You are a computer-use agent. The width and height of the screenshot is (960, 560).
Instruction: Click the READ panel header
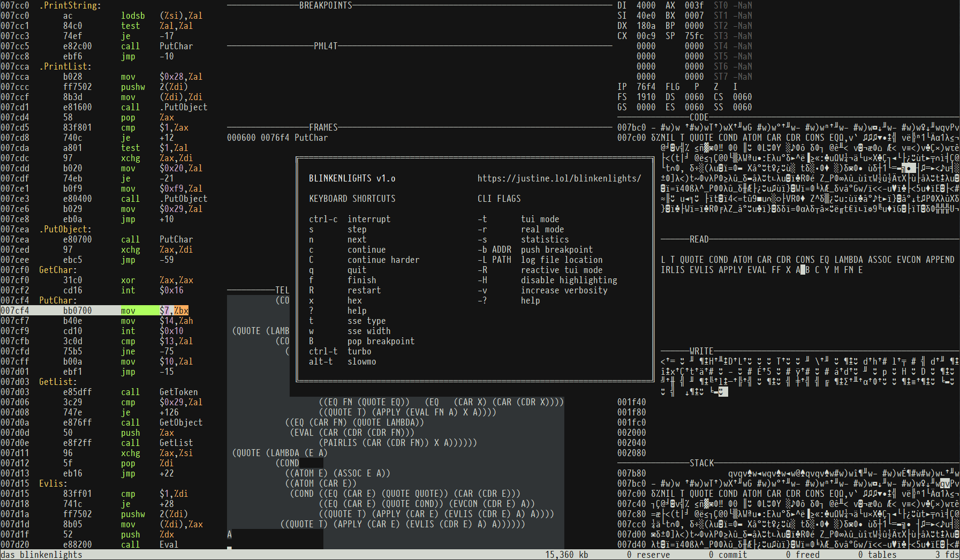pos(699,239)
